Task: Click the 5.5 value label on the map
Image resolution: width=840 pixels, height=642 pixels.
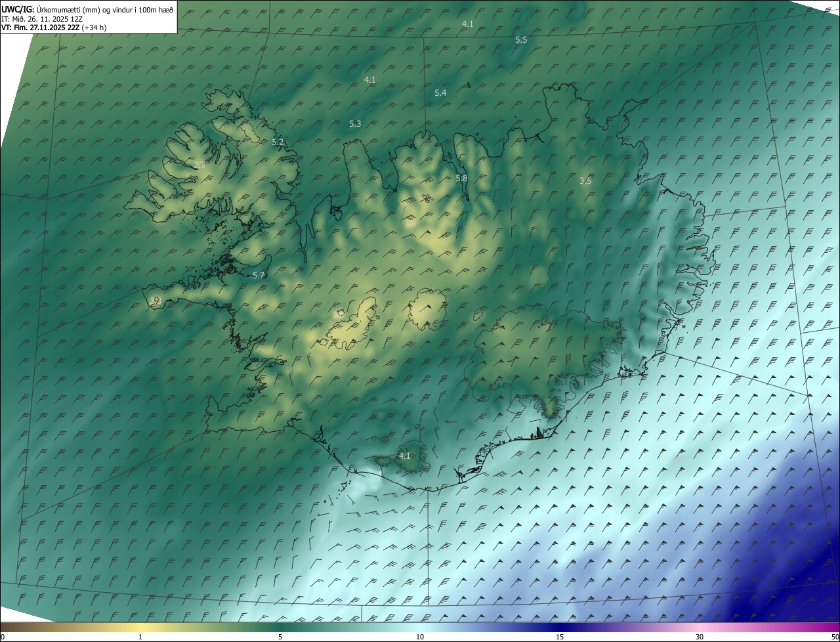Action: [x=521, y=40]
